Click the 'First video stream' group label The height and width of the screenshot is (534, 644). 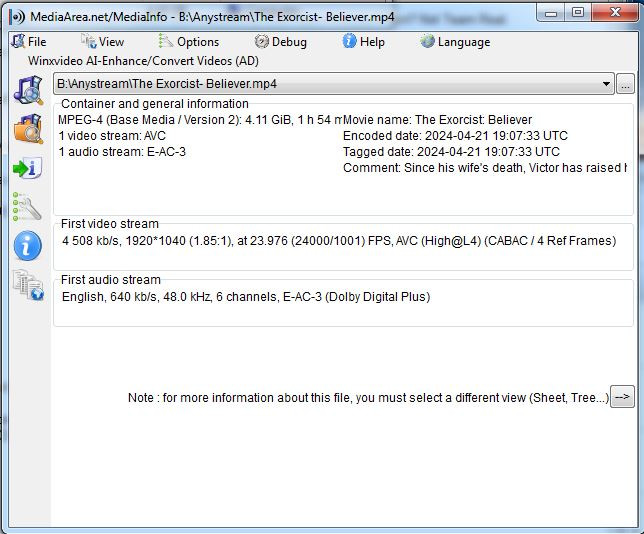pos(110,224)
